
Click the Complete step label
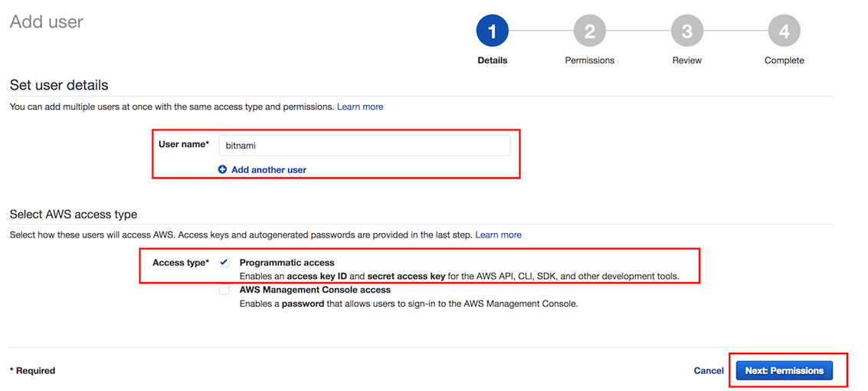pos(784,61)
